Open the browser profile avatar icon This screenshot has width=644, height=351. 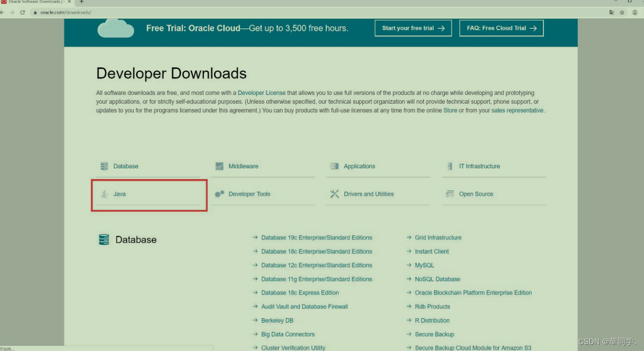point(635,12)
